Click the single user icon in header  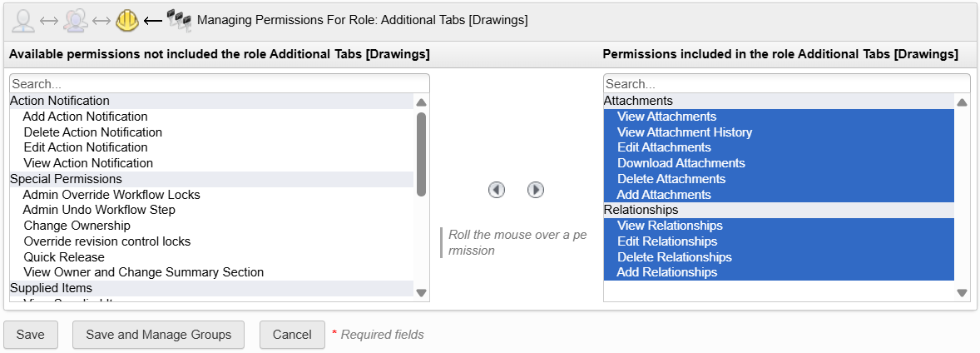(x=23, y=20)
